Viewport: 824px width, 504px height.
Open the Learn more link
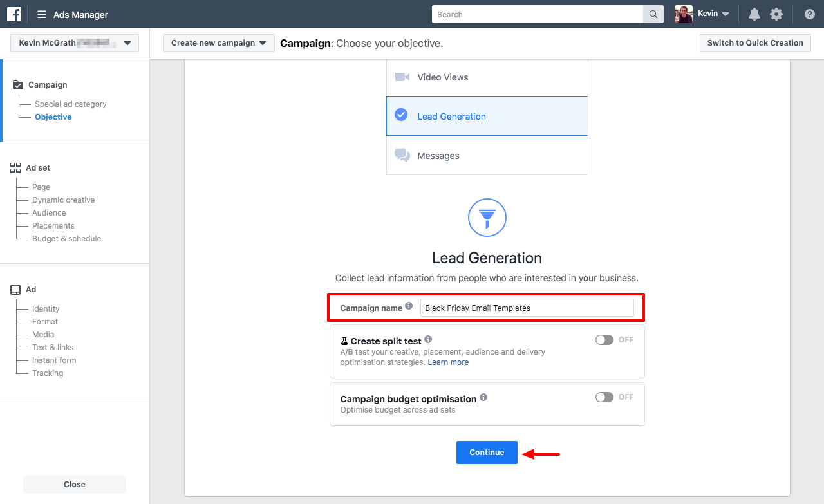(x=448, y=362)
